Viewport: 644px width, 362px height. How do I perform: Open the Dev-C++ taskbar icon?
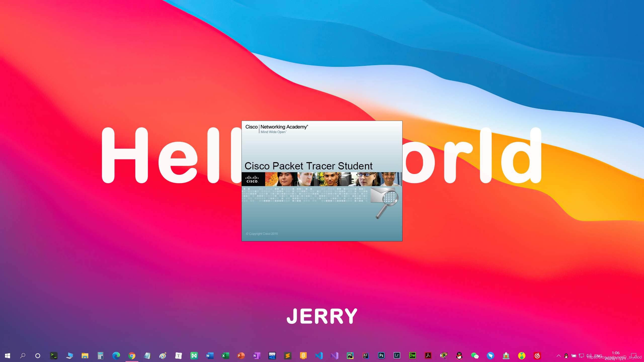272,355
